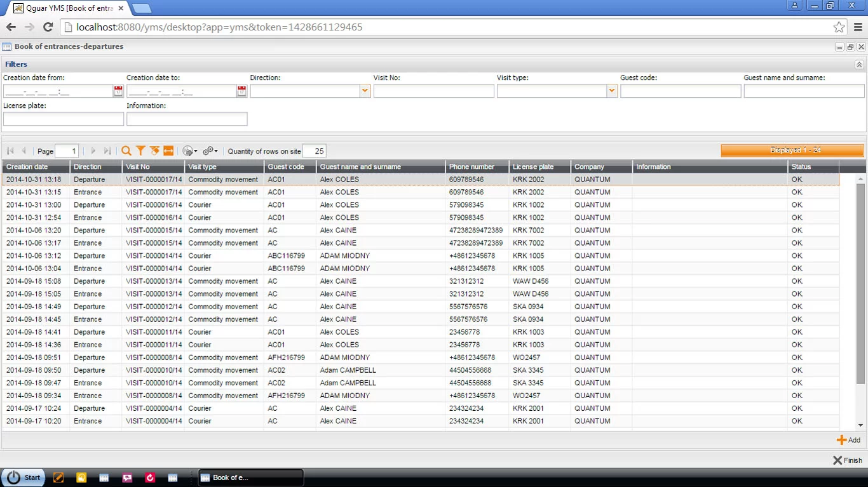
Task: Activate the orange filter funnel icon
Action: (x=140, y=150)
